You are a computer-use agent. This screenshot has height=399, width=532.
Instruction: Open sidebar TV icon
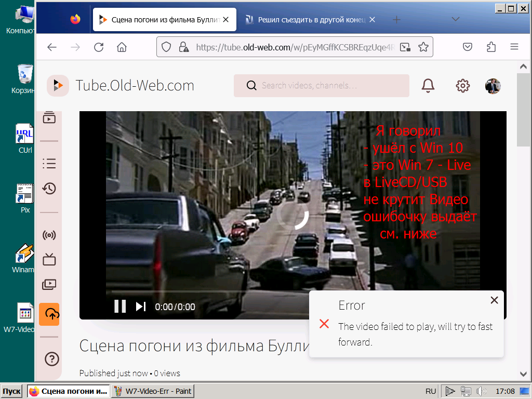click(x=49, y=260)
